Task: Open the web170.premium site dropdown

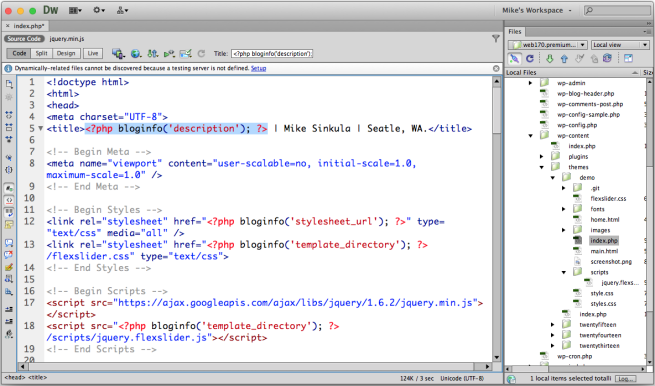Action: [x=548, y=45]
